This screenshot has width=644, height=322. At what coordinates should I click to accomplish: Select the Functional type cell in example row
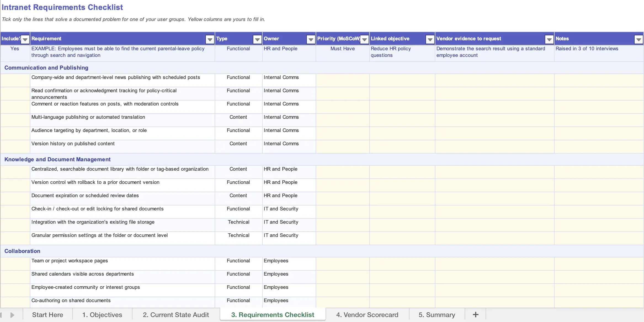(x=238, y=53)
